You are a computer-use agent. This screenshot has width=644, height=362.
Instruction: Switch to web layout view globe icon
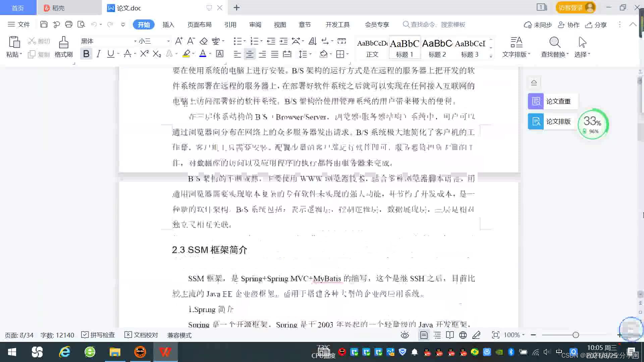click(x=463, y=335)
